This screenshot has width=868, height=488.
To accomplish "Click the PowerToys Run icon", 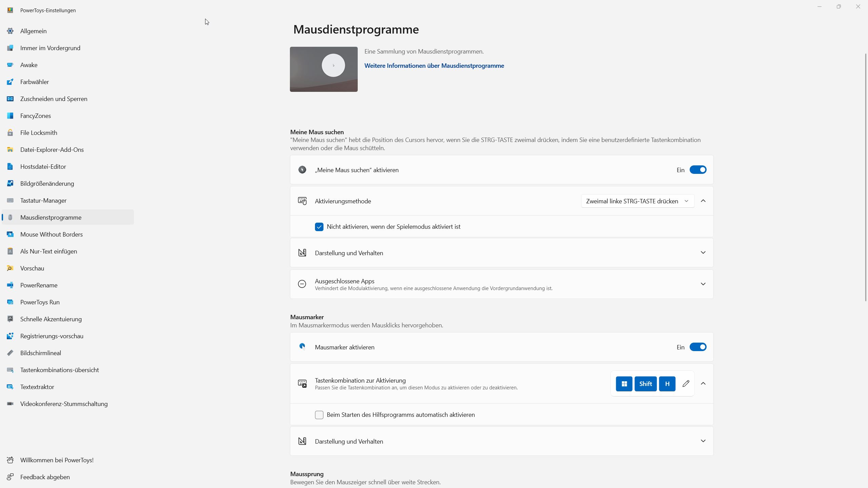I will pos(10,302).
